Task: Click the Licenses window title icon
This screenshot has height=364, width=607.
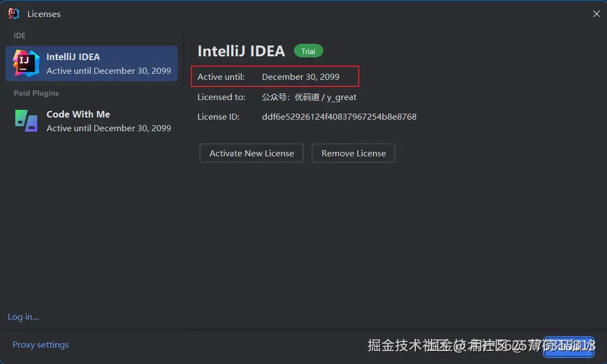Action: coord(14,14)
